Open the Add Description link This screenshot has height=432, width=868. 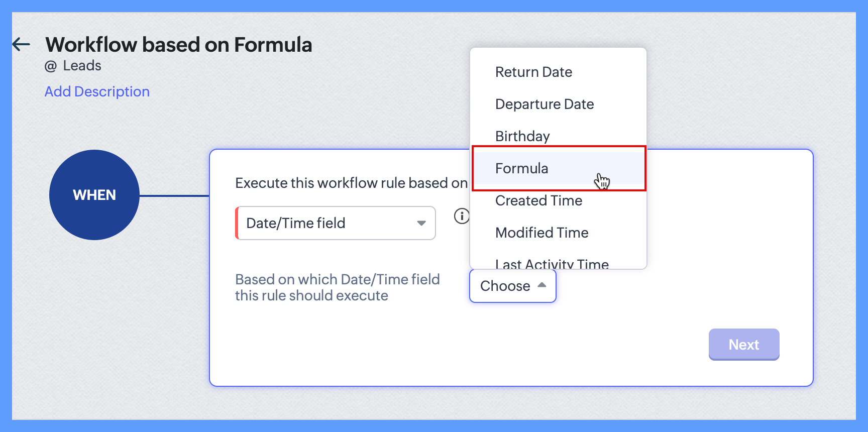point(97,91)
